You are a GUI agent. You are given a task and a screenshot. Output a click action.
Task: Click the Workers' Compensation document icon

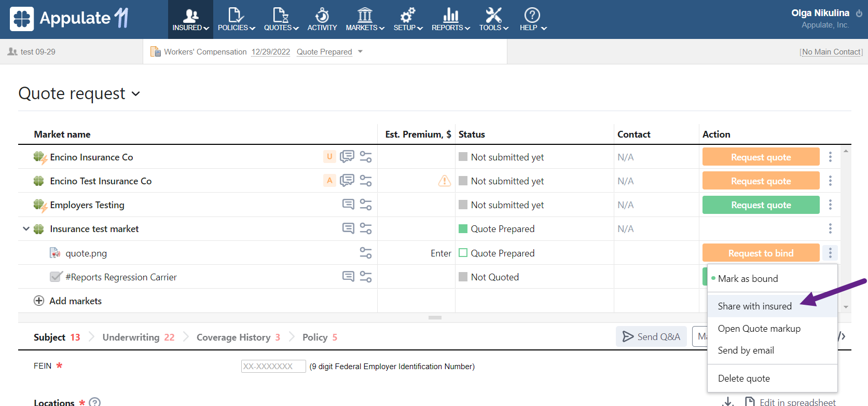pos(155,51)
